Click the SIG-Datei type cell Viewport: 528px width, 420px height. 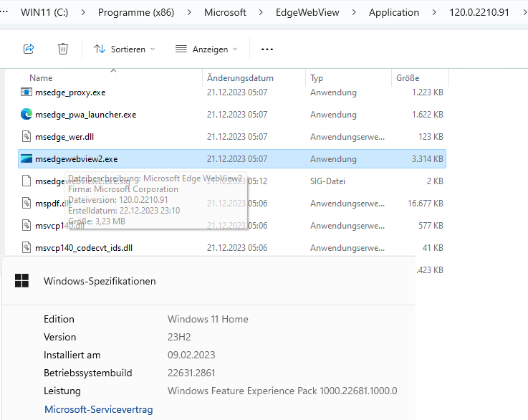pyautogui.click(x=327, y=181)
